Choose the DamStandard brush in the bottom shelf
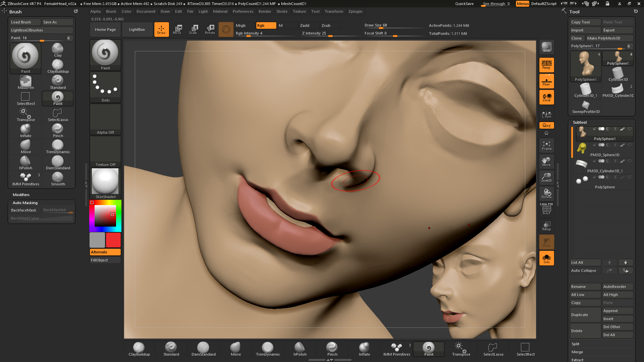This screenshot has height=362, width=644. [203, 349]
